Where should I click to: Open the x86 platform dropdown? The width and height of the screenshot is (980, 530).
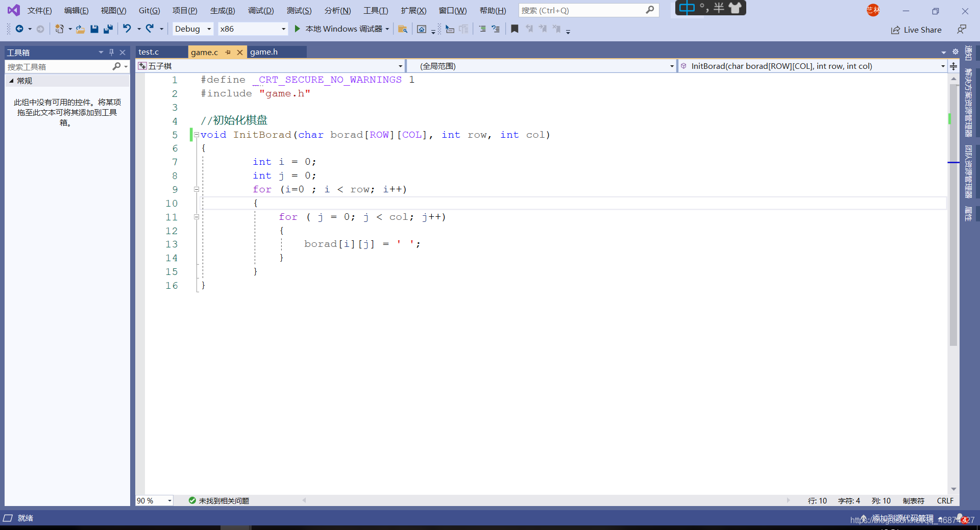253,29
